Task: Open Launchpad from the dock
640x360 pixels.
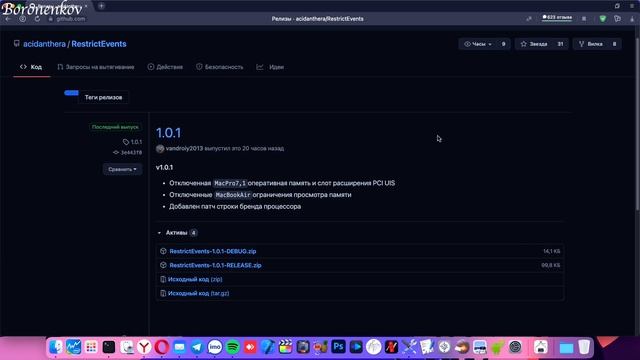Action: tap(91, 347)
